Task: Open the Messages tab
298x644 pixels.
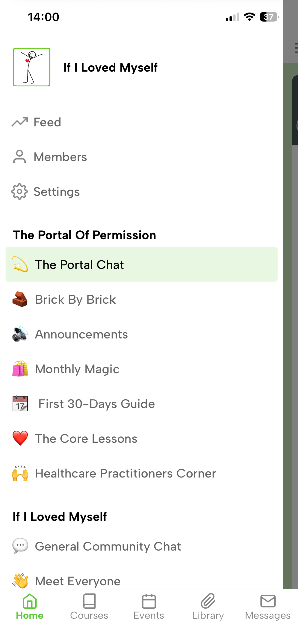Action: point(268,607)
